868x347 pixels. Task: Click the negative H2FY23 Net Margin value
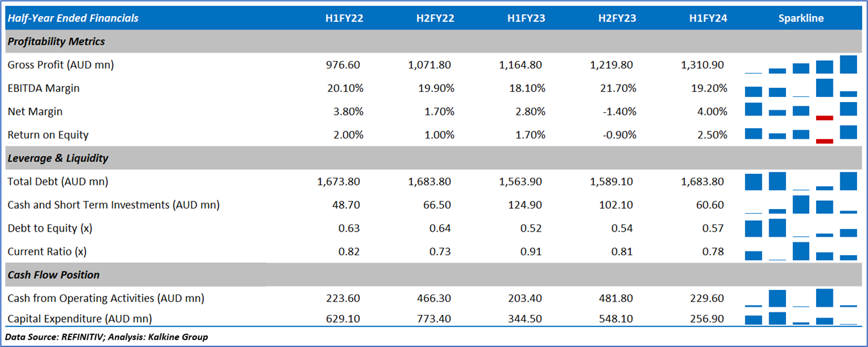(x=620, y=112)
